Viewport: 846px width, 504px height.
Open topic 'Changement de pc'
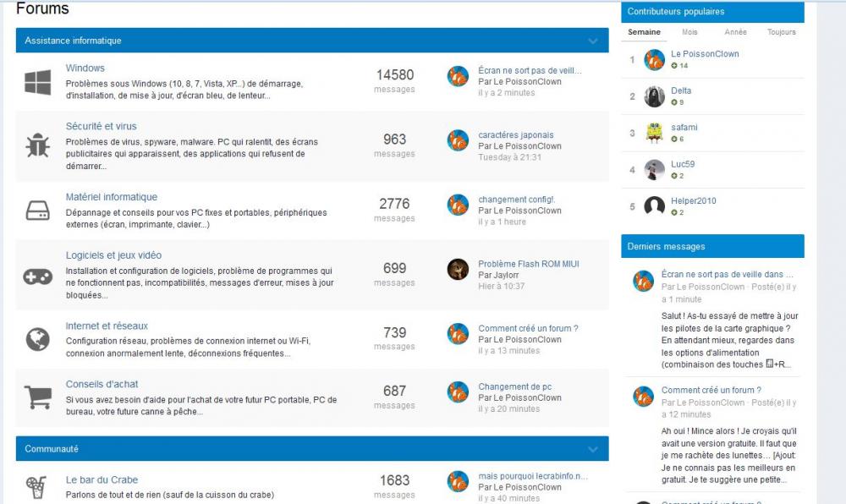[514, 386]
